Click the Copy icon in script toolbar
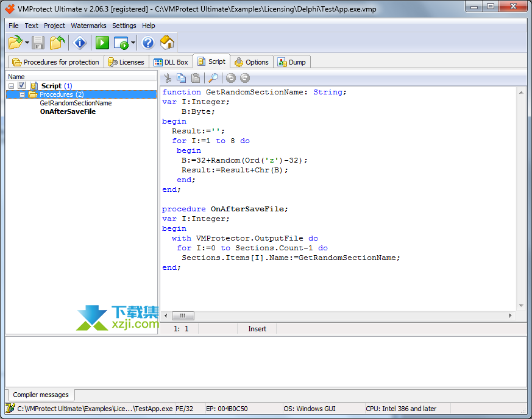 coord(182,79)
